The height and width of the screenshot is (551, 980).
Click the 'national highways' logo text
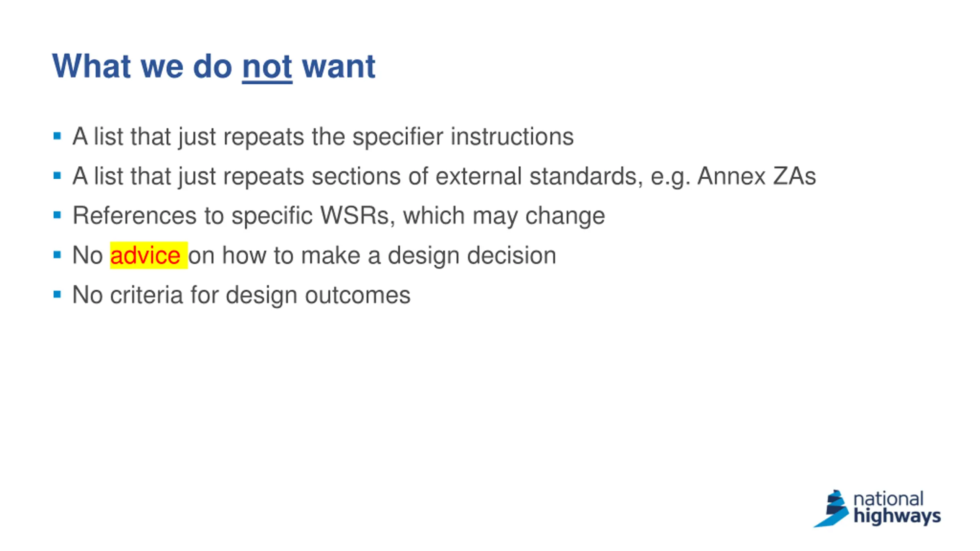[897, 508]
